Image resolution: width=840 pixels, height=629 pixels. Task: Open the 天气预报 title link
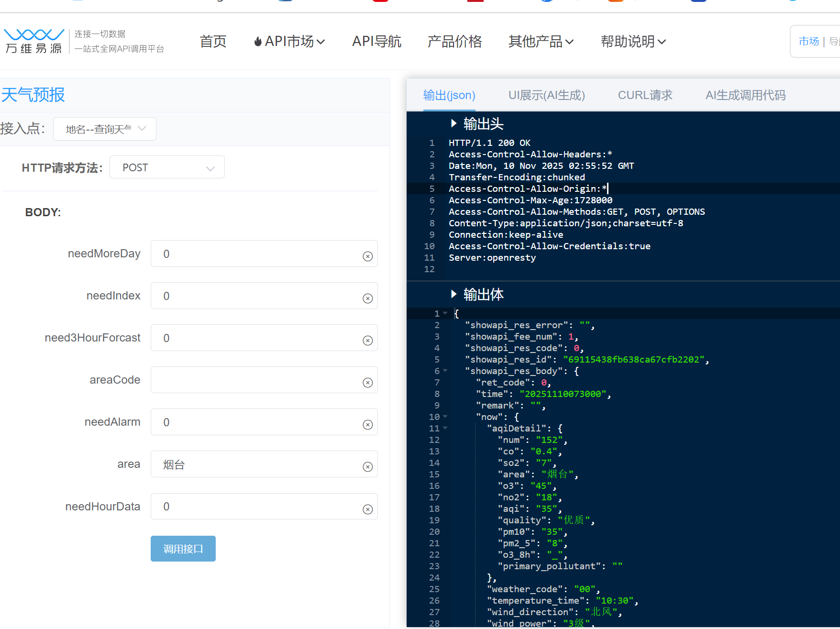33,95
